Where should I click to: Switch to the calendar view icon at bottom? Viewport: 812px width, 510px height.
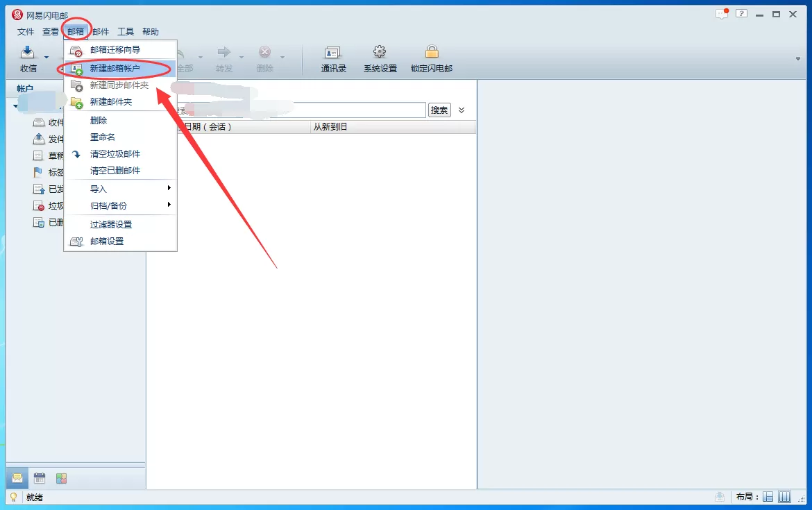[40, 478]
